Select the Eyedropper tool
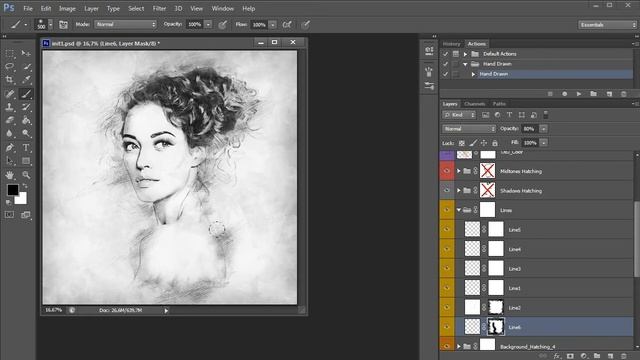This screenshot has width=640, height=360. coord(26,80)
